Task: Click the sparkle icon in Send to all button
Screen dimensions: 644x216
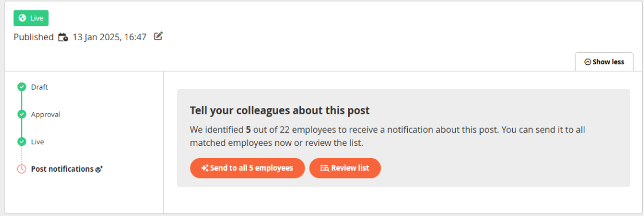Action: click(205, 168)
